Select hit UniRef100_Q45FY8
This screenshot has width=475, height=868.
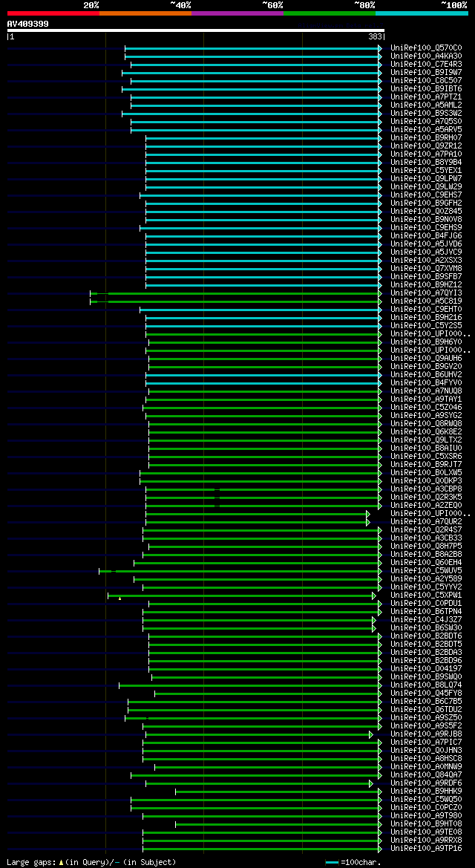pos(426,693)
